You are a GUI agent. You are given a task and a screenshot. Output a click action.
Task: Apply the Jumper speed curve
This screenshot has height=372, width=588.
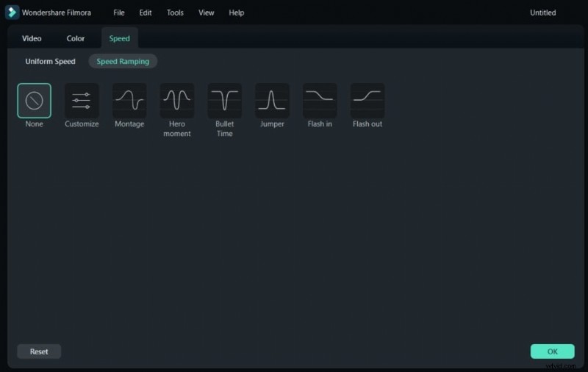tap(272, 101)
